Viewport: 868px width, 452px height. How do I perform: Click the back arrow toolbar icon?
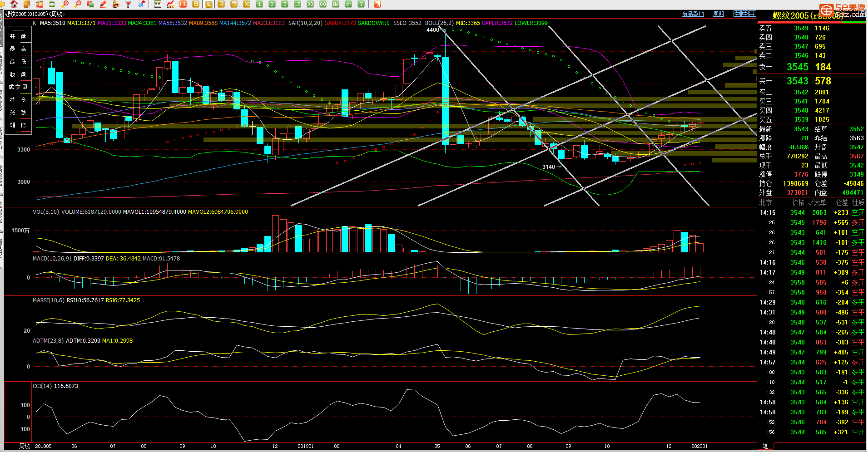coord(2,4)
